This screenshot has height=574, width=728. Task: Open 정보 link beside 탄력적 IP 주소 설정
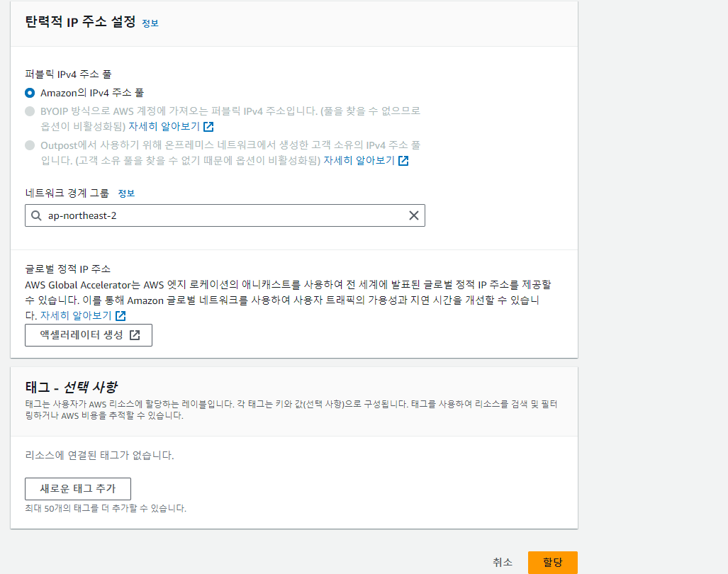pyautogui.click(x=150, y=23)
